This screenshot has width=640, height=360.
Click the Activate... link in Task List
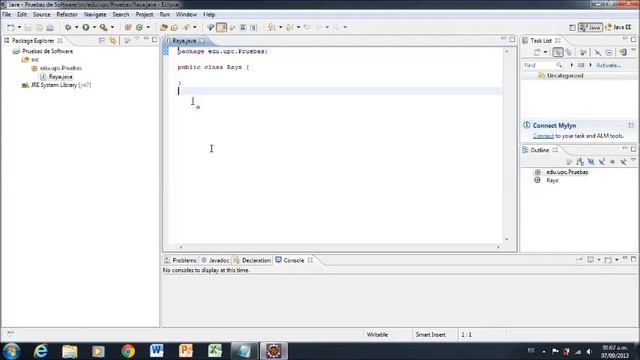608,65
